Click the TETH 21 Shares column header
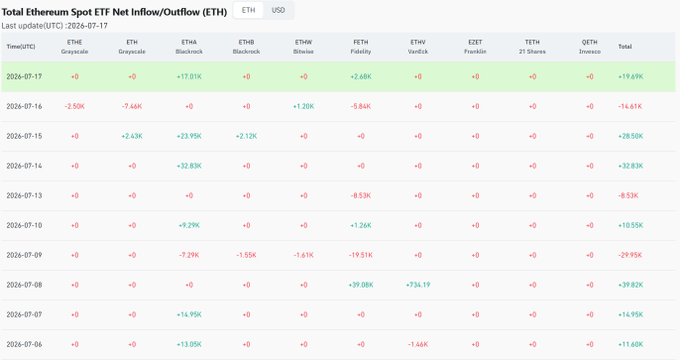 (x=533, y=47)
